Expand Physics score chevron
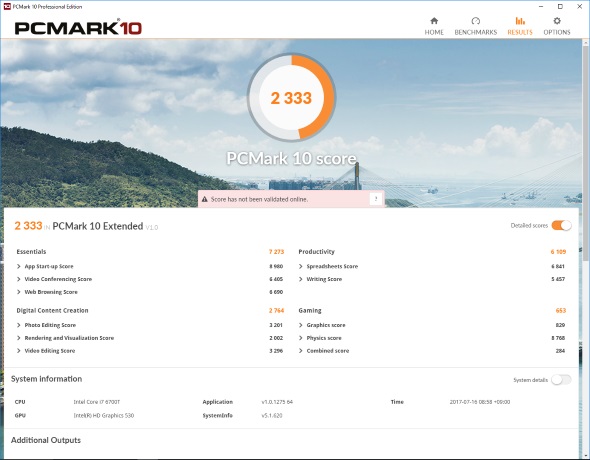590x460 pixels. 300,338
